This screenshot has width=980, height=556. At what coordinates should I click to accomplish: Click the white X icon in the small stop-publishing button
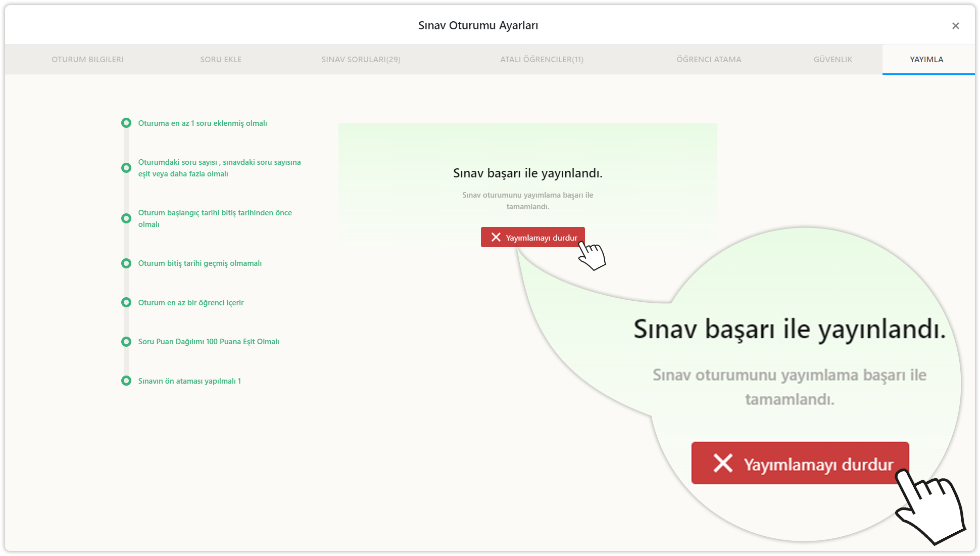pyautogui.click(x=496, y=238)
